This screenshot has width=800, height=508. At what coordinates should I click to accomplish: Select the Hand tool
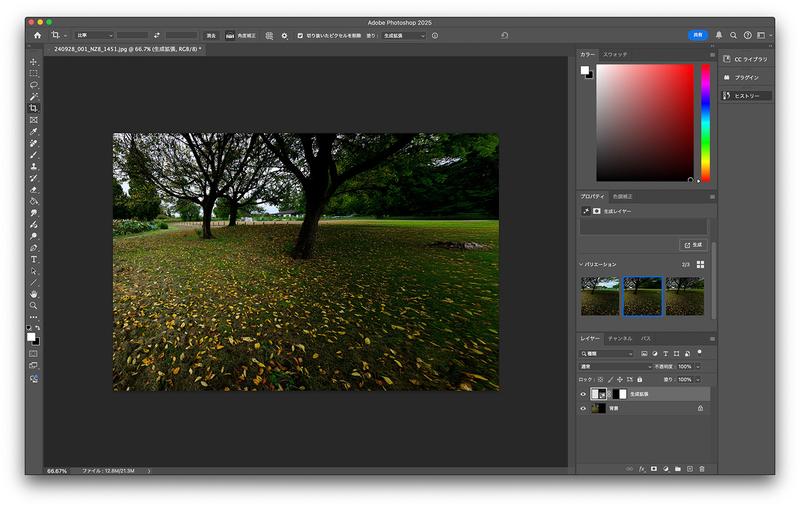(x=33, y=294)
